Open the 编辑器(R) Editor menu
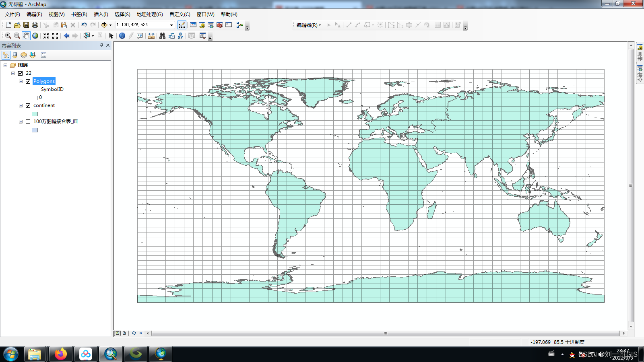Screen dimensions: 644x362 [308, 25]
